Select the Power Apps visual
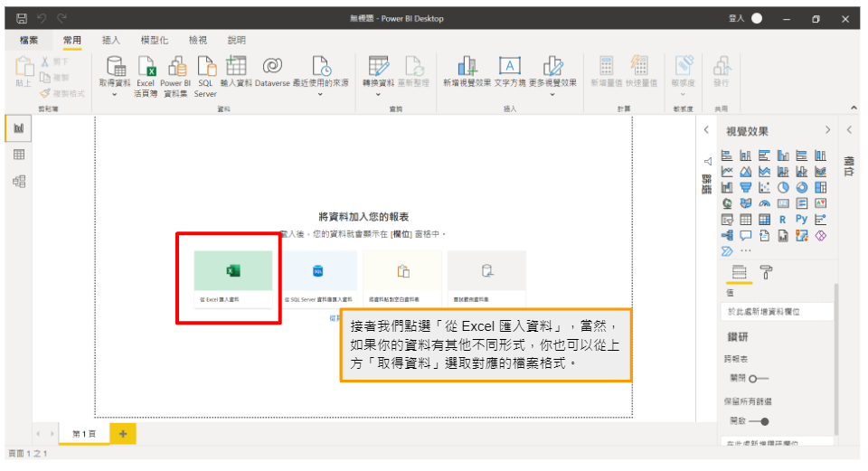 point(820,236)
